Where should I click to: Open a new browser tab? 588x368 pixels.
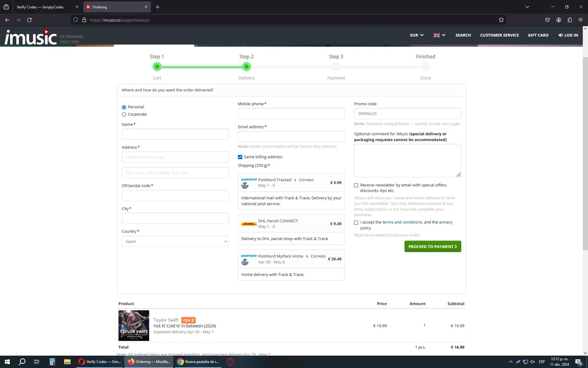[x=158, y=7]
